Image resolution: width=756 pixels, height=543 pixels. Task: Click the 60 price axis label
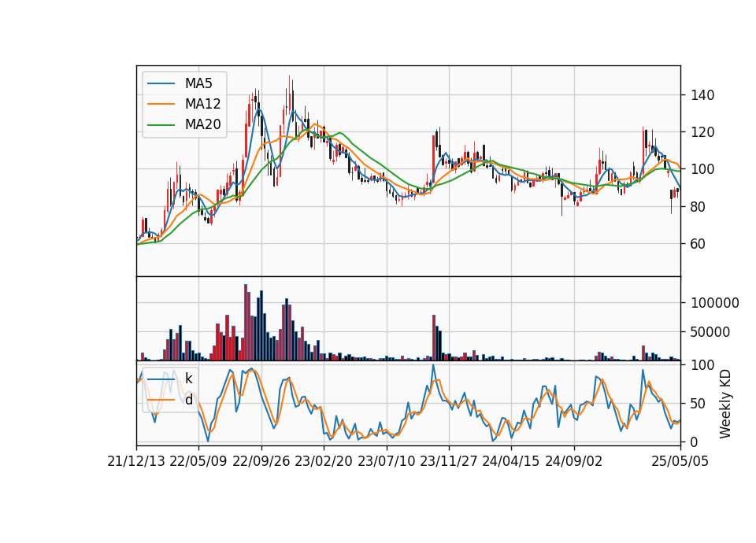coord(699,244)
